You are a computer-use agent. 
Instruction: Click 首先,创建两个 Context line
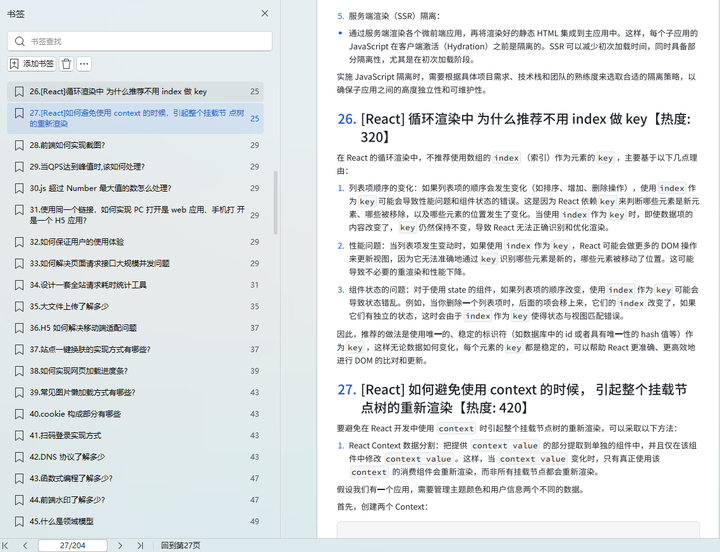tap(382, 507)
